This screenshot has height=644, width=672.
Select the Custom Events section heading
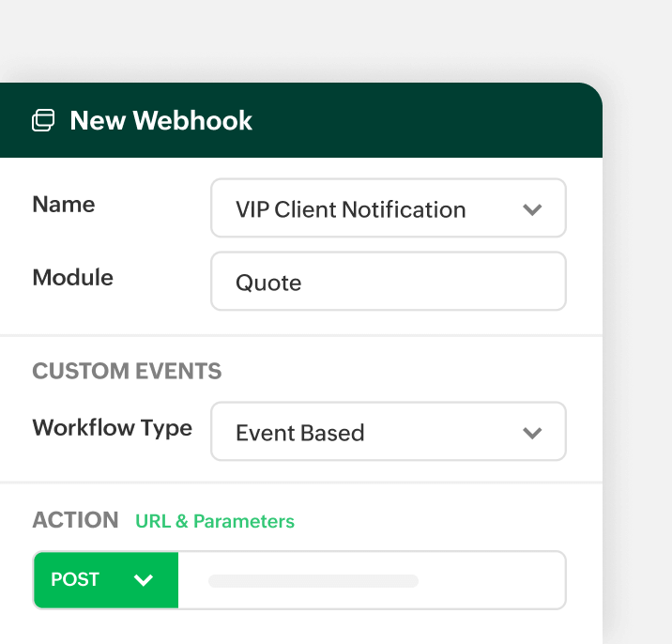pyautogui.click(x=127, y=371)
